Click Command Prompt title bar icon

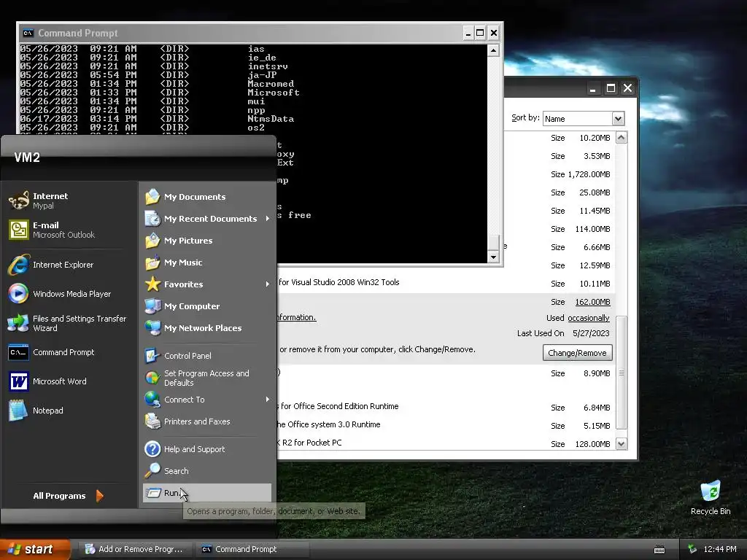click(28, 33)
